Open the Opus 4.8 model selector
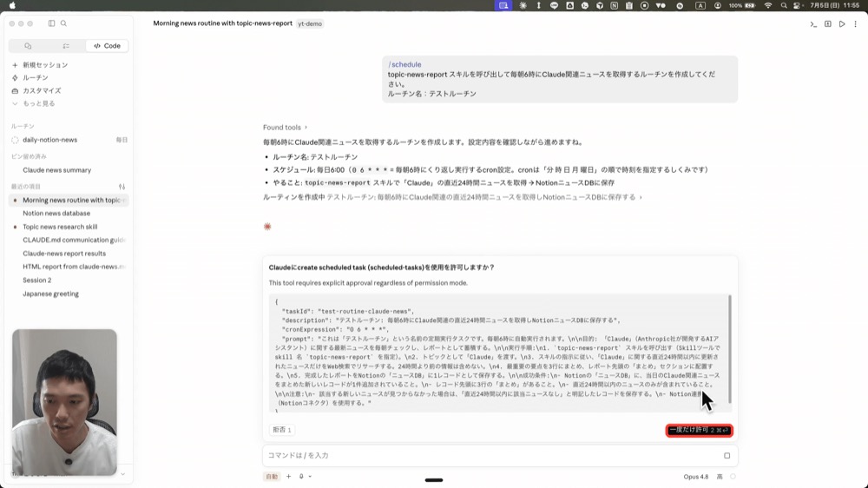Viewport: 868px width, 488px height. 696,477
